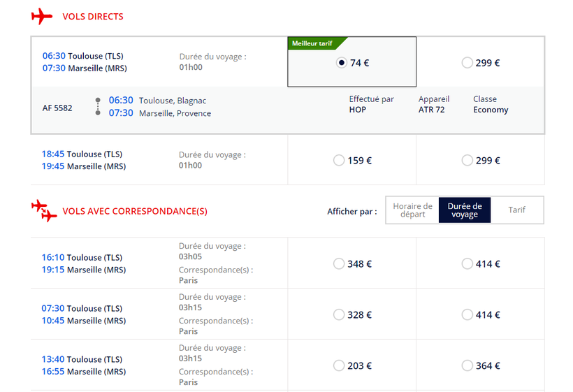Click the Meilleur tarif green badge
This screenshot has width=573, height=392.
[314, 43]
